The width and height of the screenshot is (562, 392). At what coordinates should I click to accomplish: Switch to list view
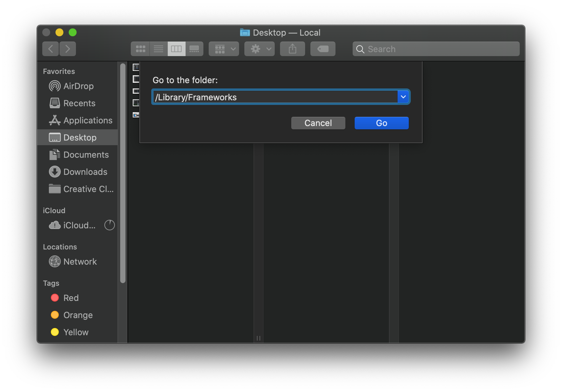click(x=158, y=49)
